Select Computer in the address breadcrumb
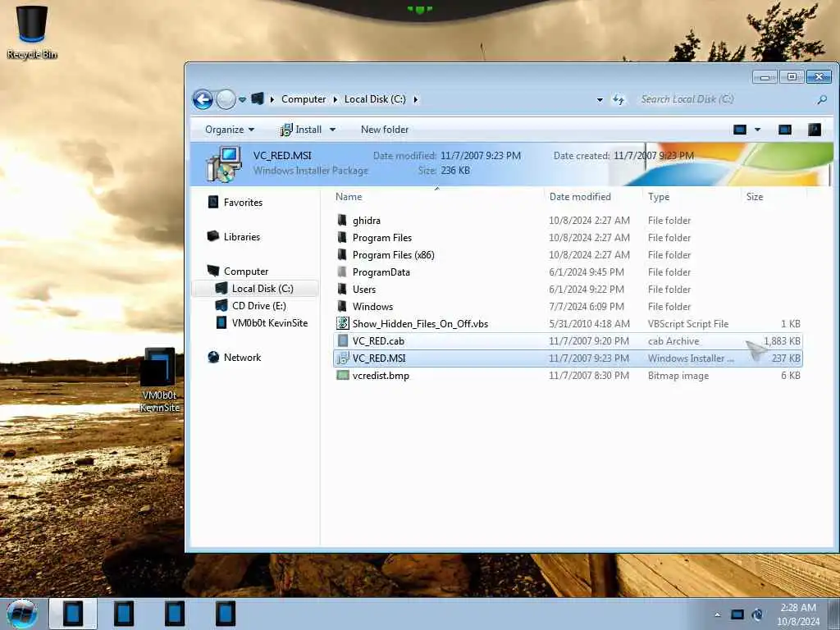The width and height of the screenshot is (840, 630). coord(304,99)
